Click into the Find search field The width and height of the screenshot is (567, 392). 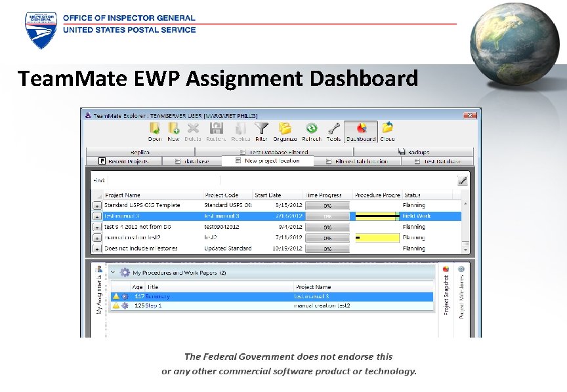tap(163, 180)
